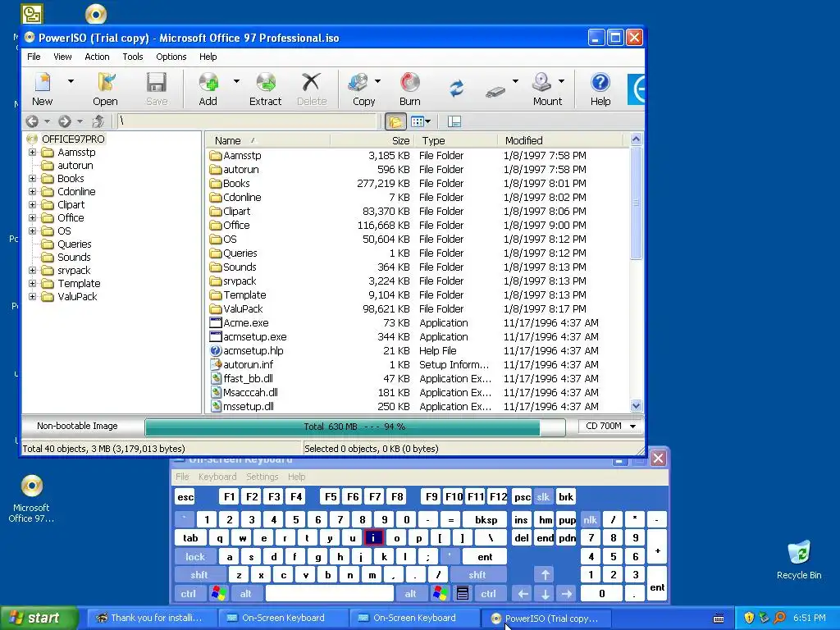Open the File menu in PowerISO
This screenshot has width=840, height=630.
[x=34, y=57]
